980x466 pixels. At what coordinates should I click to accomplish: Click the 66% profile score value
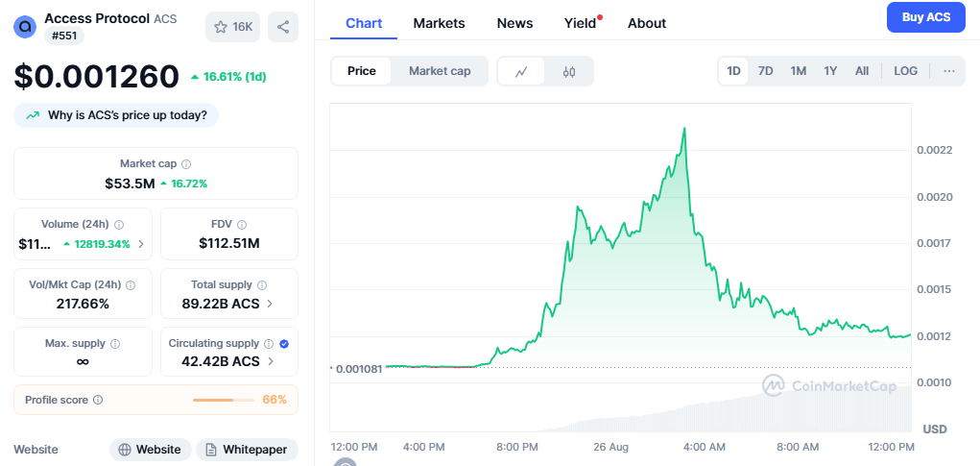pyautogui.click(x=275, y=400)
